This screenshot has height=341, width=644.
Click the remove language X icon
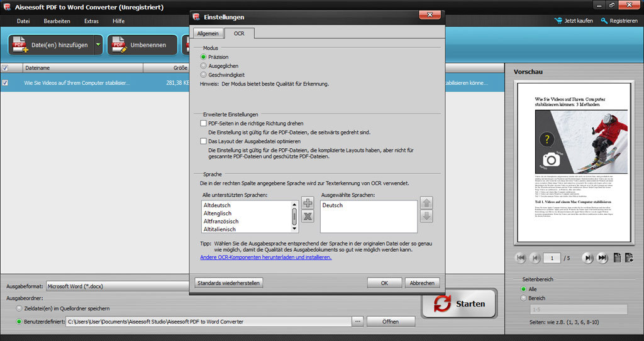coord(308,216)
